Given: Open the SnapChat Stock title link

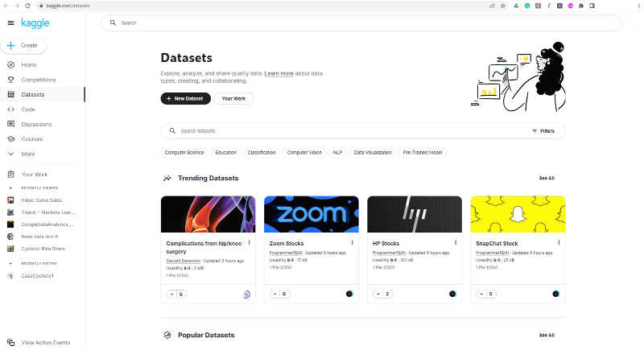Looking at the screenshot, I should point(497,243).
